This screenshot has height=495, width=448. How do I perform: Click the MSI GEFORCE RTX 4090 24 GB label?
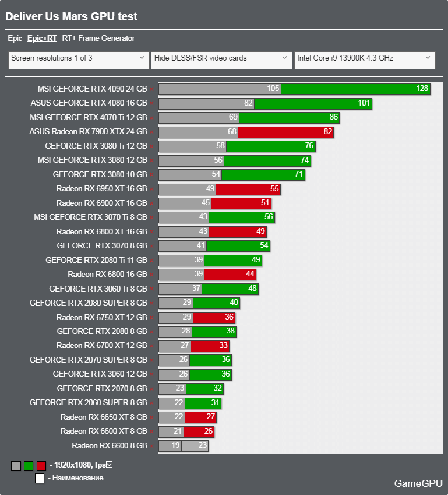click(x=93, y=89)
